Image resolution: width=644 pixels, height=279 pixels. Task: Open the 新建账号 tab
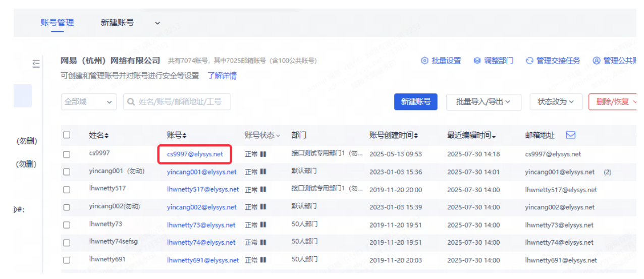tap(117, 23)
